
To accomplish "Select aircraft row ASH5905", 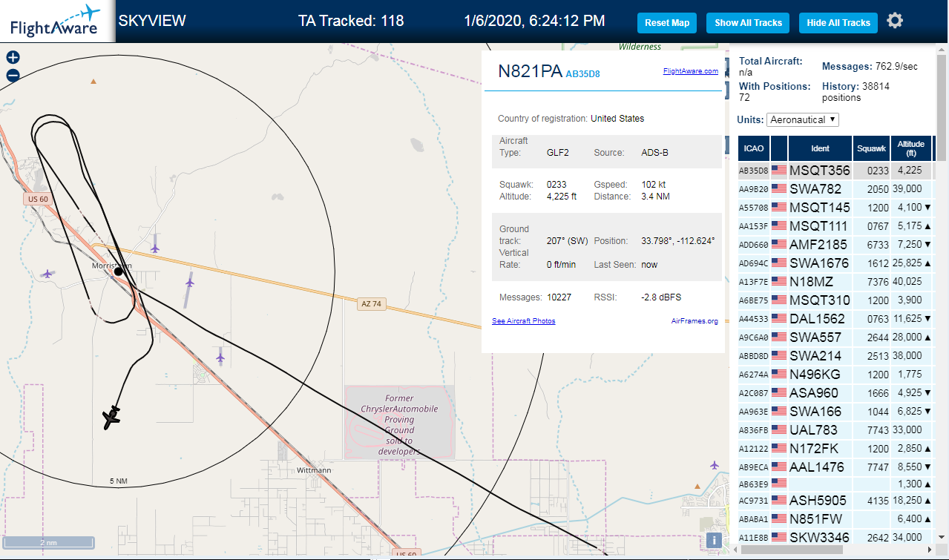I will [x=837, y=501].
